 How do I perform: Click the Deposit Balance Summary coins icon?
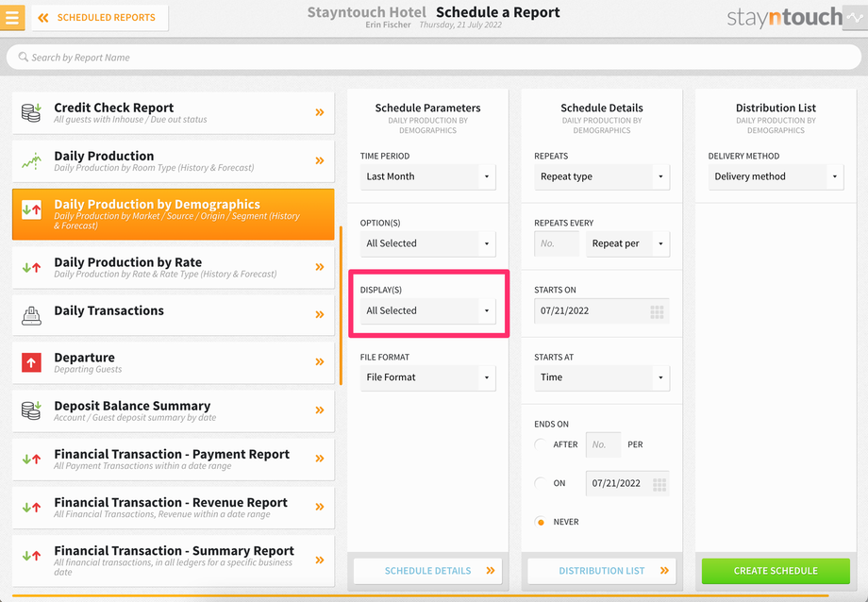(x=31, y=410)
